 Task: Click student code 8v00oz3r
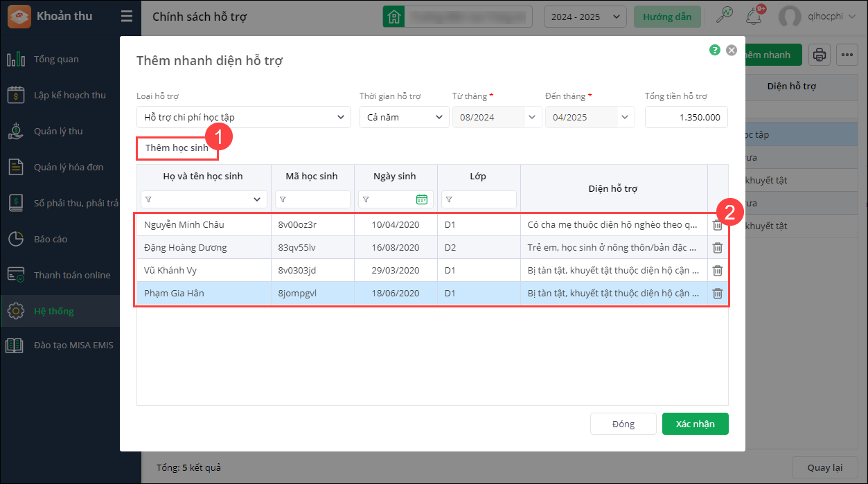click(x=297, y=225)
